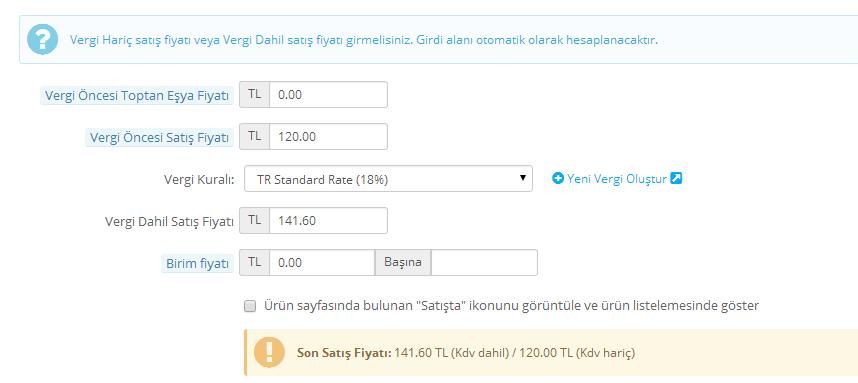Click the empty field after Başına
Viewport: 858px width, 383px height.
click(484, 263)
